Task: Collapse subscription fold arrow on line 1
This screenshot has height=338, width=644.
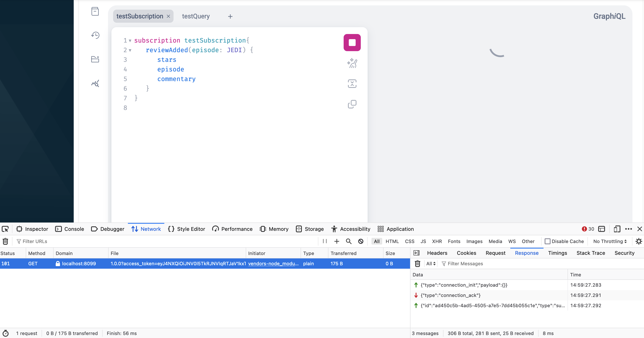Action: click(x=130, y=41)
